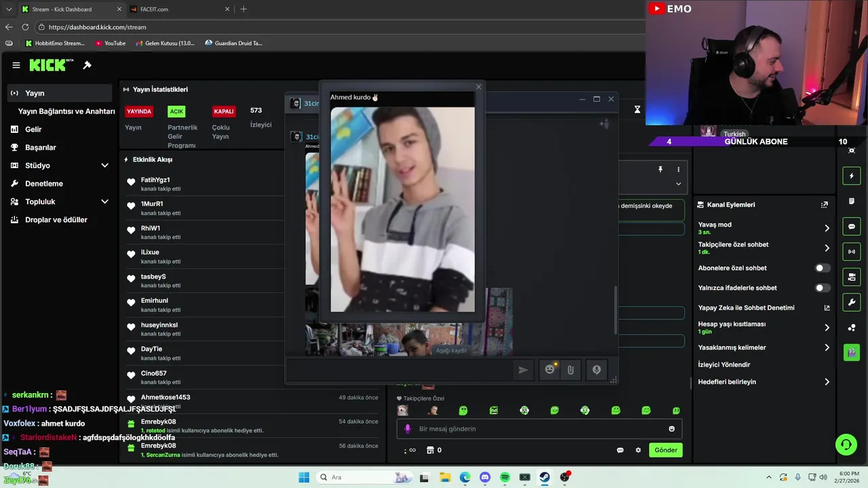868x488 pixels.
Task: Click the Windows taskbar search box
Action: pyautogui.click(x=364, y=477)
